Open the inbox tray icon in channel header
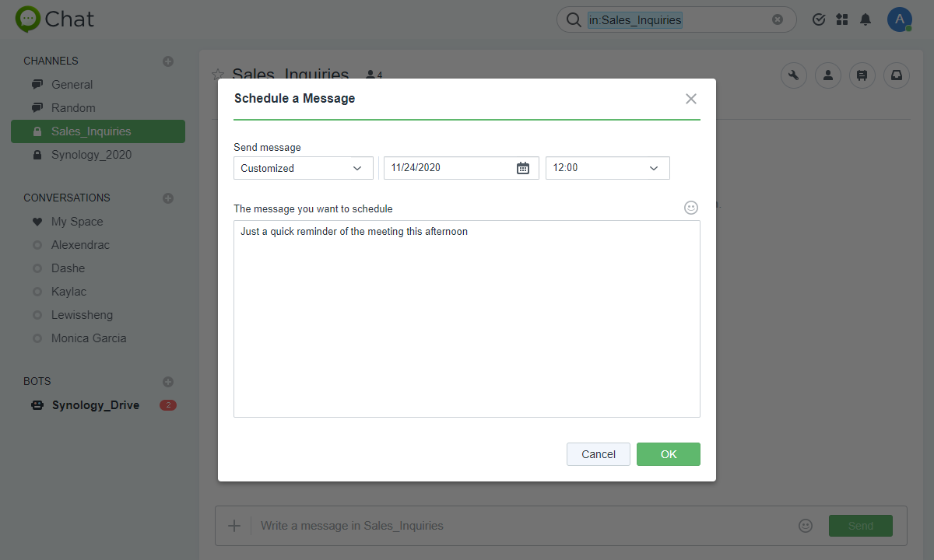This screenshot has width=934, height=560. [x=896, y=75]
